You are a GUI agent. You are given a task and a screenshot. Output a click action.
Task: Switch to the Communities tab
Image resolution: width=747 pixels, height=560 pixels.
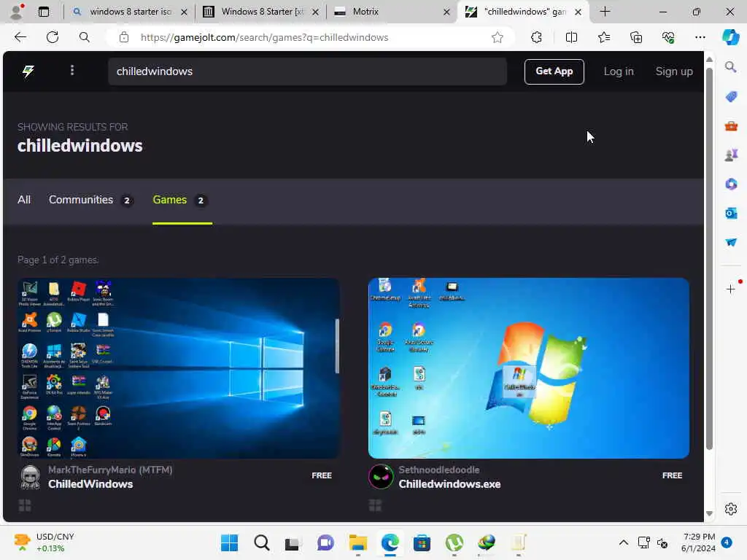90,200
